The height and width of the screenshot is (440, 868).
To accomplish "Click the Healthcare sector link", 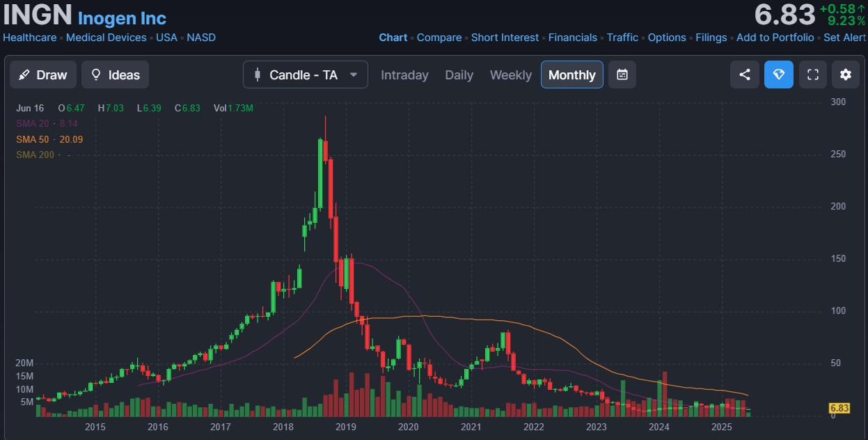I will 30,38.
